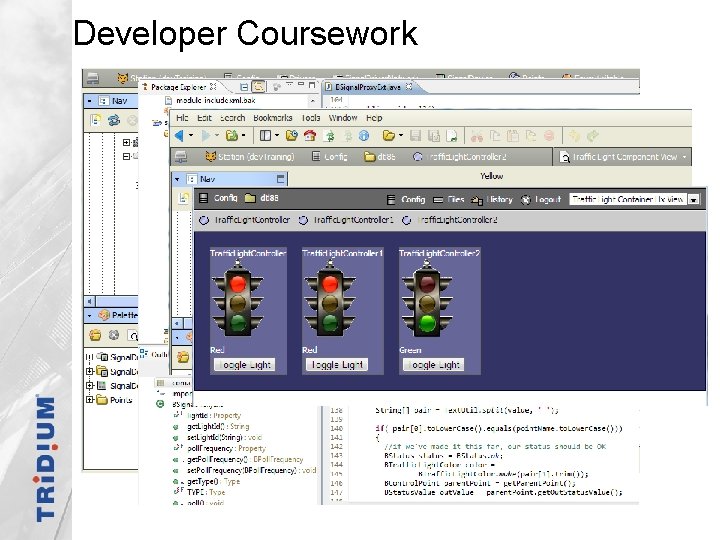Click Collapse All icon in Package Explorer
Image resolution: width=720 pixels, height=540 pixels.
pyautogui.click(x=244, y=86)
